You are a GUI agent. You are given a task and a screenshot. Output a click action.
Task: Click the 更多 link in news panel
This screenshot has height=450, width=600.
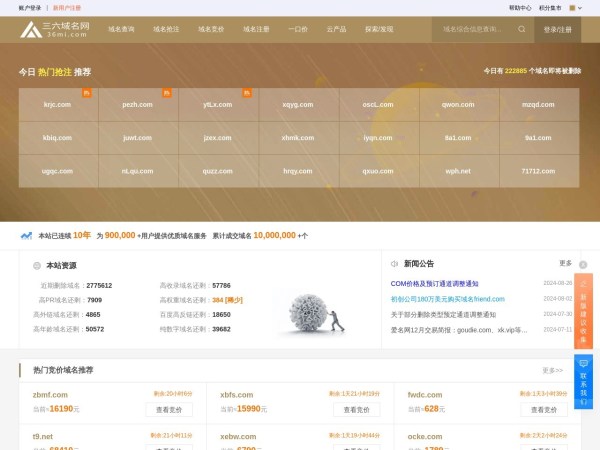(x=565, y=263)
